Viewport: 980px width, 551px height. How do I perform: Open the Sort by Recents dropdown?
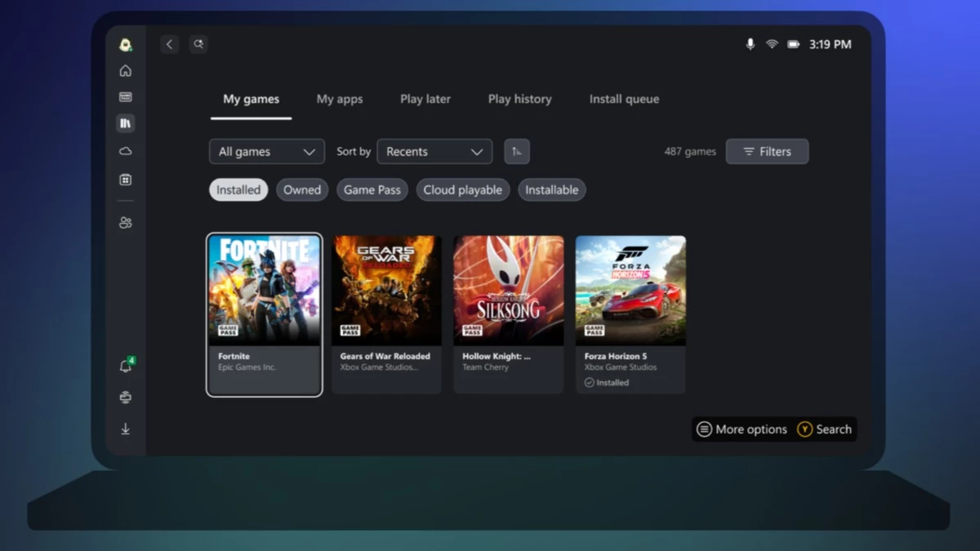(x=434, y=151)
